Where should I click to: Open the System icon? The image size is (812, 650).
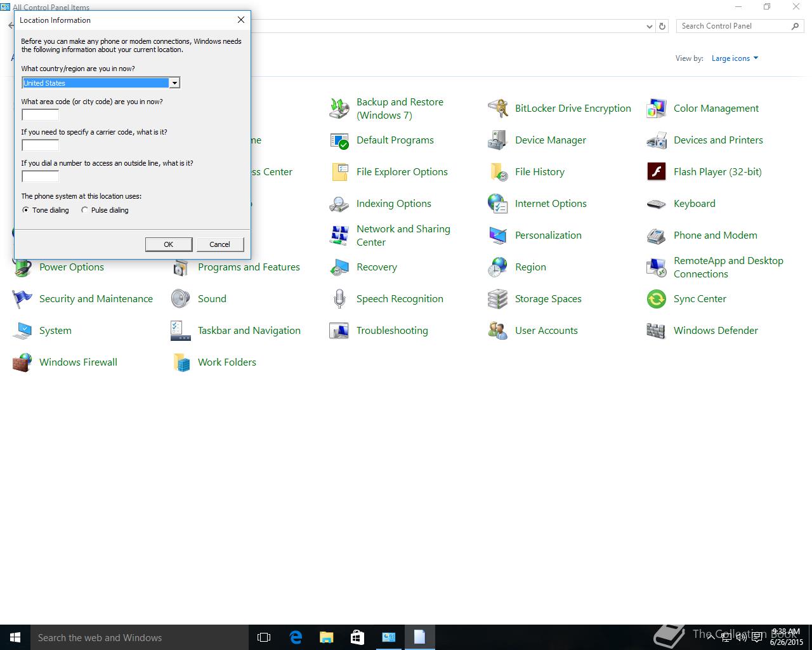coord(22,331)
